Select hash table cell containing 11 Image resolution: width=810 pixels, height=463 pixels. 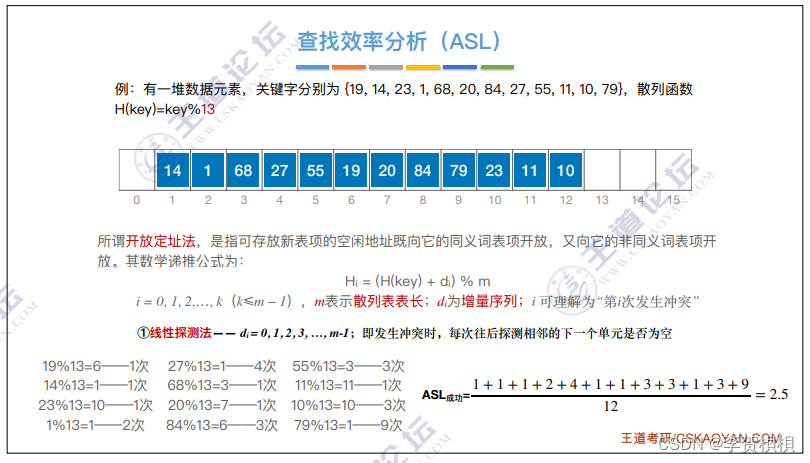point(530,170)
